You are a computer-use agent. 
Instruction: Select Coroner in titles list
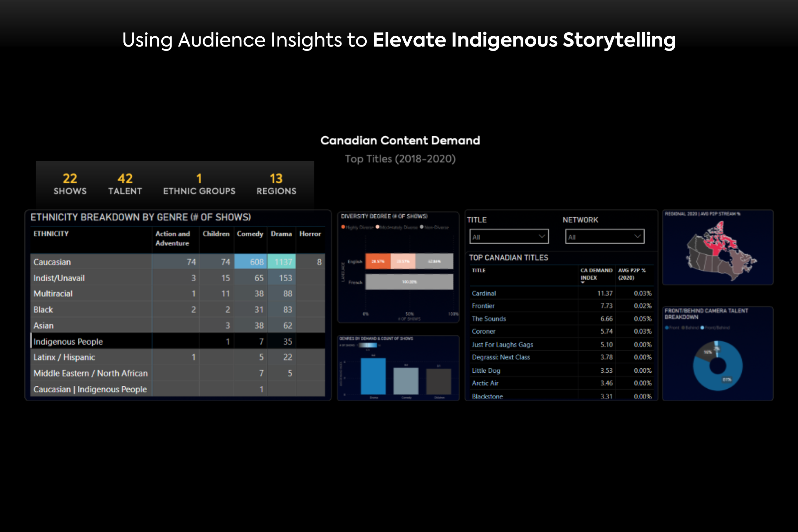pyautogui.click(x=483, y=331)
